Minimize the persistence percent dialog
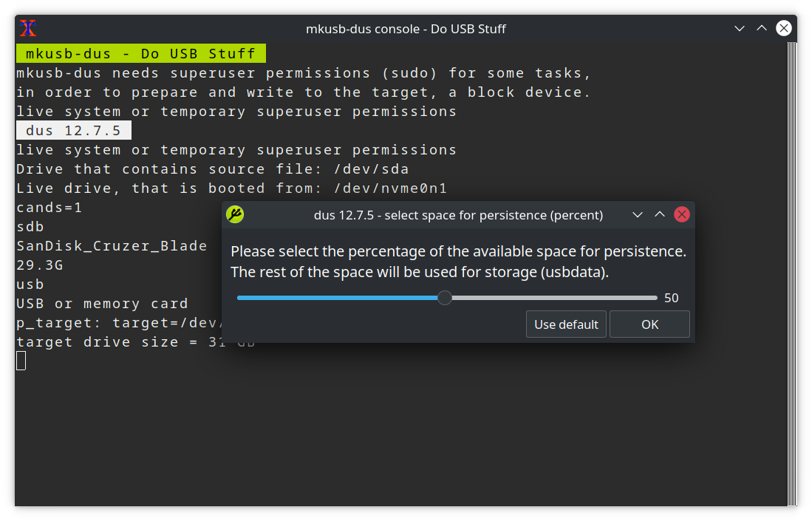Viewport: 812px width, 521px height. click(x=638, y=215)
